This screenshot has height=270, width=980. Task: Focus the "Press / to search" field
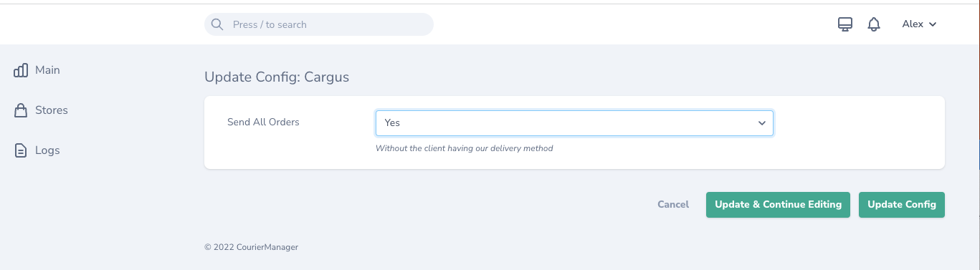coord(319,24)
